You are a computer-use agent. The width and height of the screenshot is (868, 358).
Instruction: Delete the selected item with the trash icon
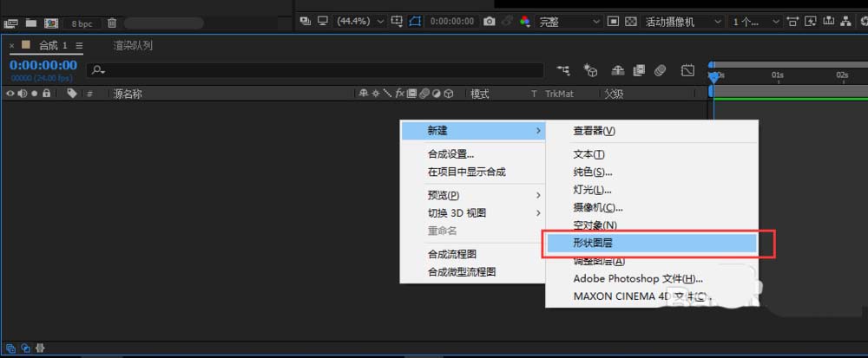click(x=112, y=23)
